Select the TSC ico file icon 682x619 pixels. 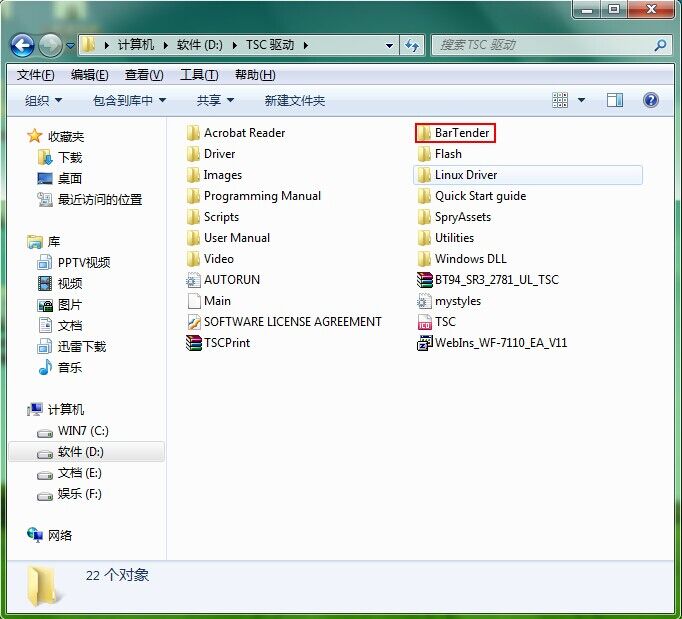click(424, 322)
